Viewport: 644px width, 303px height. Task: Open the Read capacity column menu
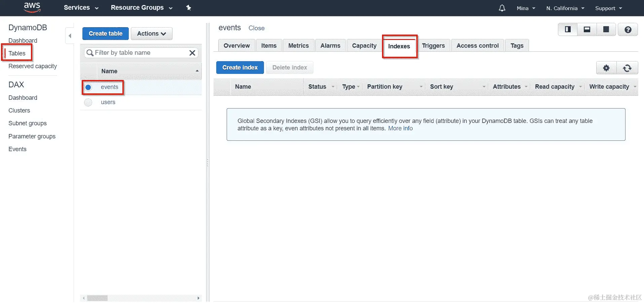coord(580,87)
